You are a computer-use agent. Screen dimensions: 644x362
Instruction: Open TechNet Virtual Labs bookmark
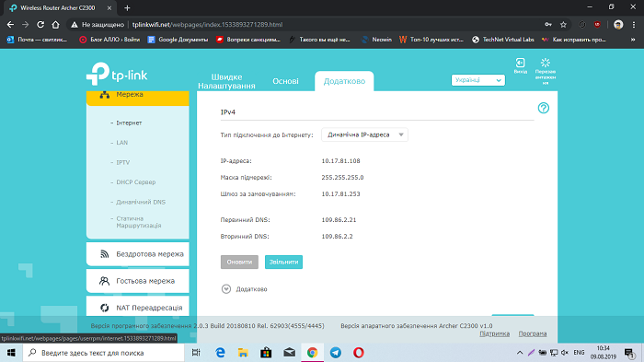(503, 40)
